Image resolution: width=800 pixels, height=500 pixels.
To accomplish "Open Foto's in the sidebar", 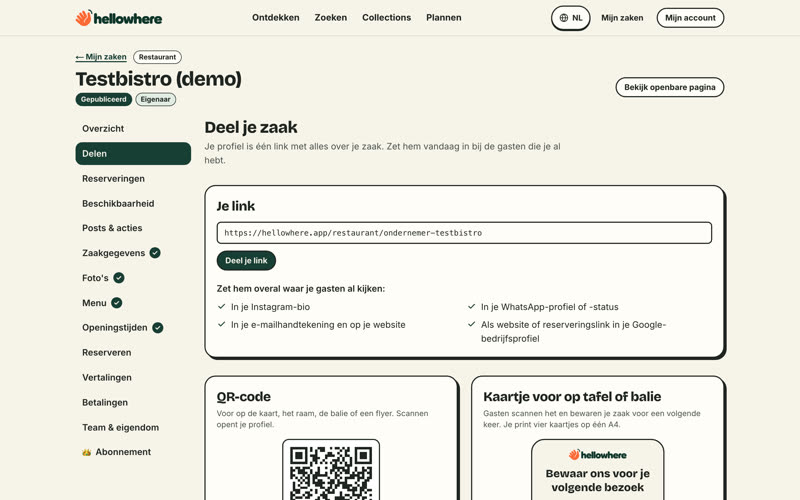I will [133, 278].
